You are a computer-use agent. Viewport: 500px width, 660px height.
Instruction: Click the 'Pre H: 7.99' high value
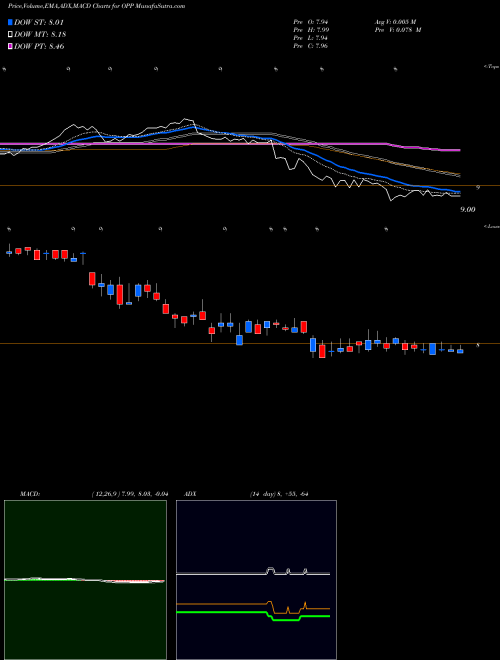pyautogui.click(x=311, y=30)
